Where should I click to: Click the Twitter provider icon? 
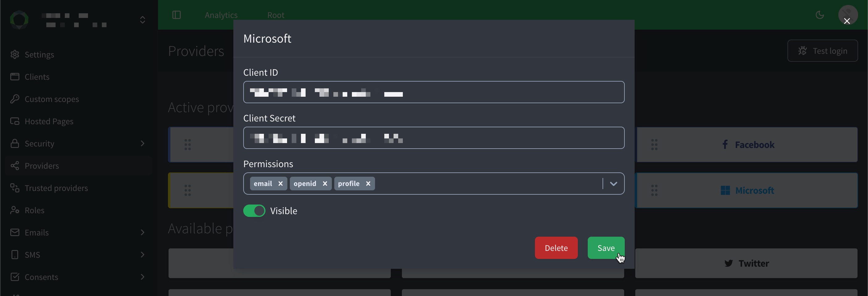pyautogui.click(x=729, y=263)
